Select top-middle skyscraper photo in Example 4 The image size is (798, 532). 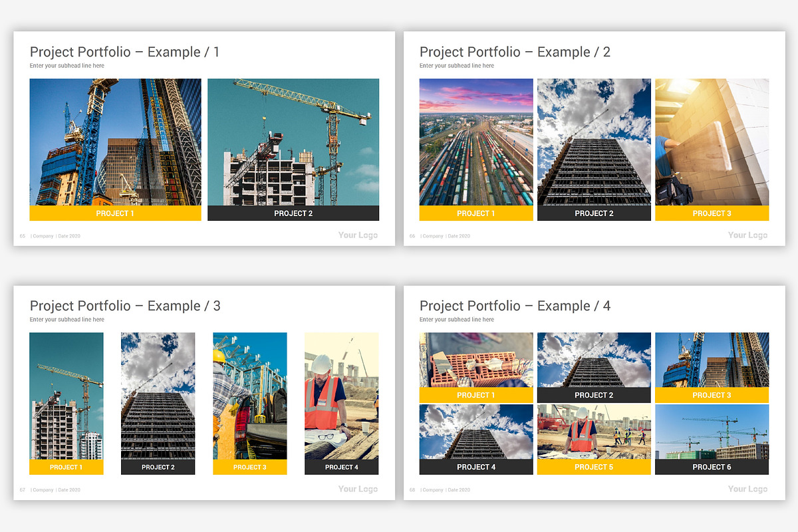coord(594,360)
